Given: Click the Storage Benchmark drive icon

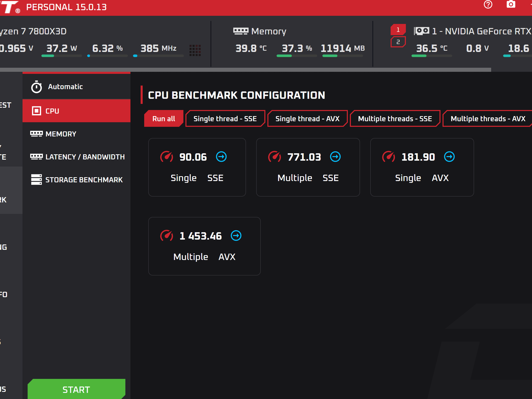Looking at the screenshot, I should [36, 179].
